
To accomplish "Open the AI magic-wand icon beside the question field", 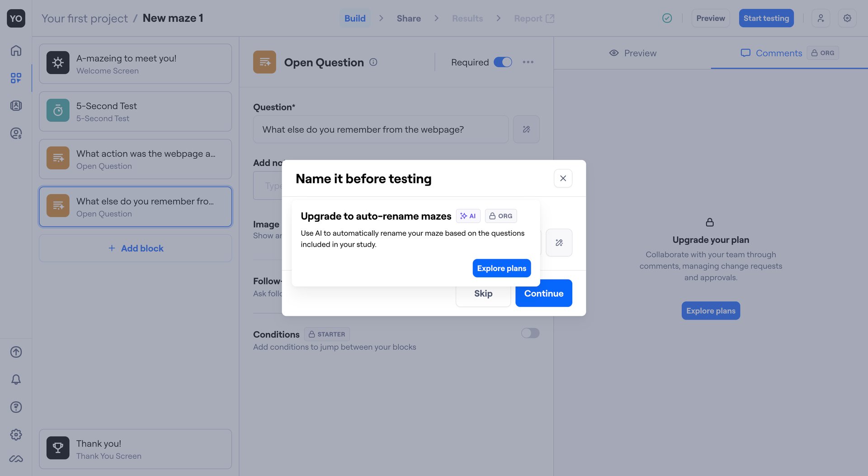I will click(x=526, y=129).
